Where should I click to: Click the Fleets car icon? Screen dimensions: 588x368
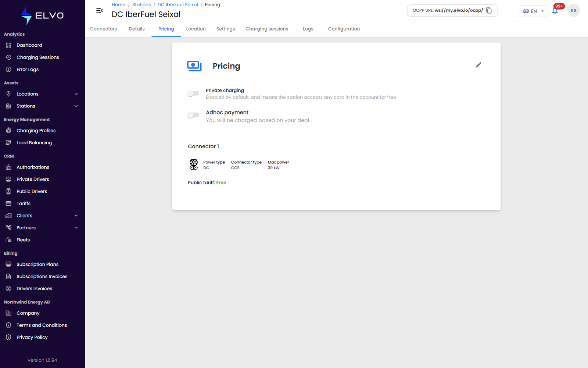(x=8, y=240)
